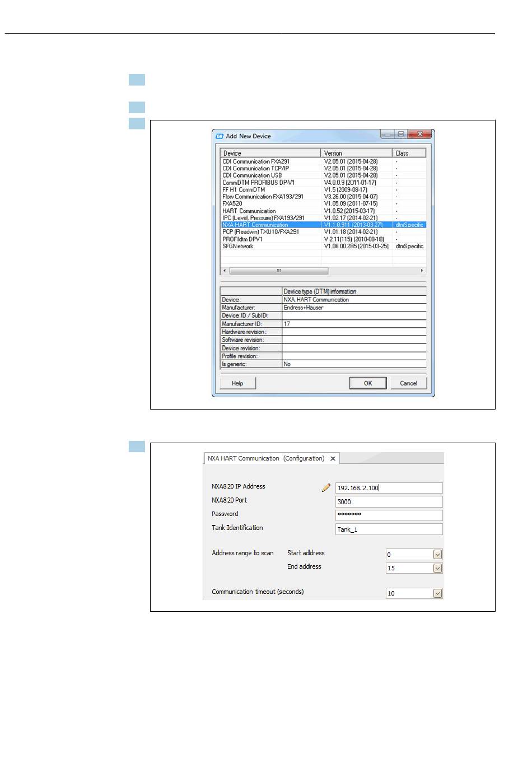
Task: Select the FXA520 device row
Action: coord(323,203)
